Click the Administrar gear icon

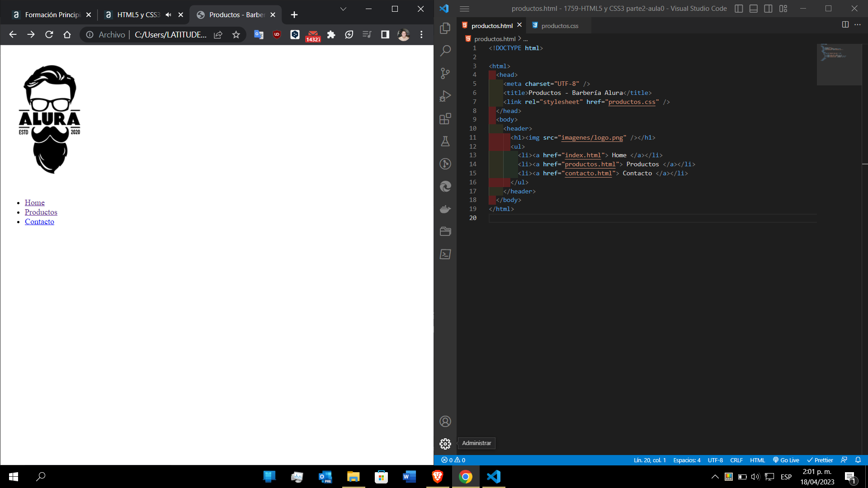click(445, 444)
